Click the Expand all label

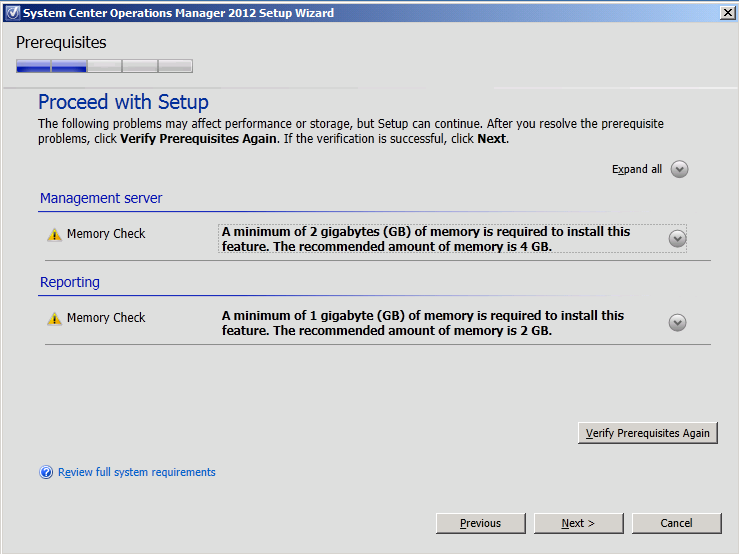[637, 169]
